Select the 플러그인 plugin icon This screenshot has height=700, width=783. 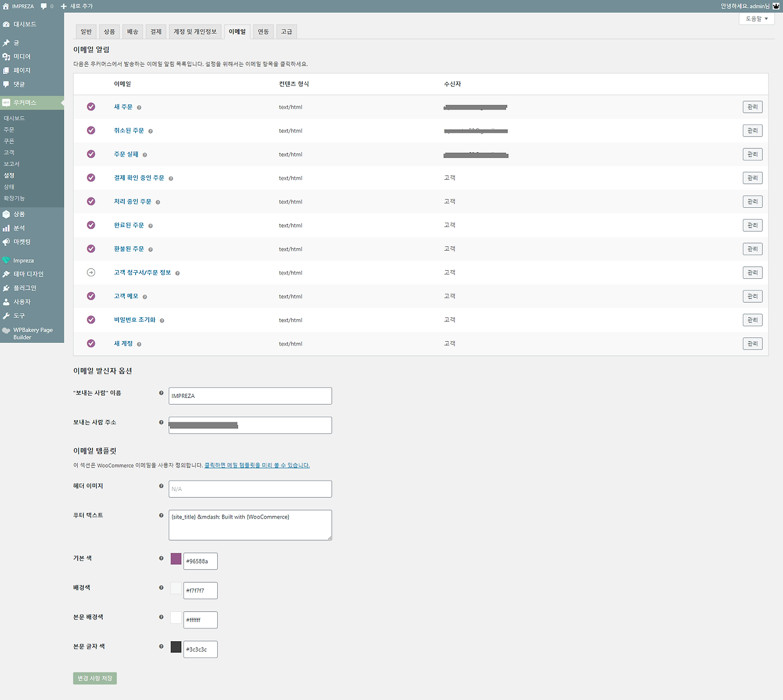point(7,287)
